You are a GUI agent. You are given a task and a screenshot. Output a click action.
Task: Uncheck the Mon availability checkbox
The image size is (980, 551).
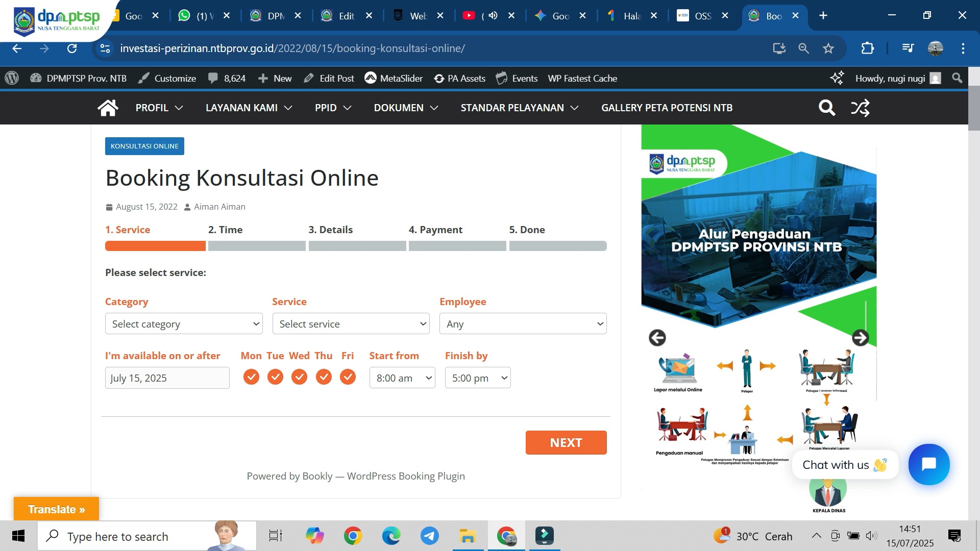(x=251, y=377)
